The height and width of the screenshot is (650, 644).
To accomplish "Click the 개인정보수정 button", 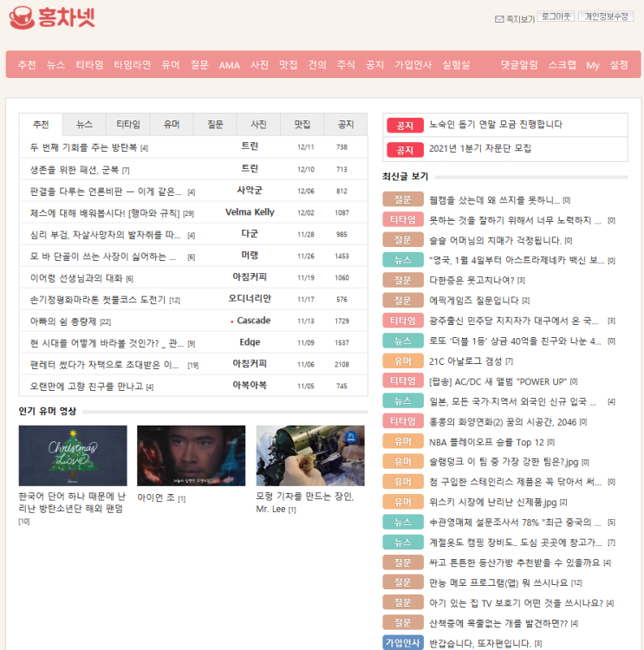I will 606,16.
